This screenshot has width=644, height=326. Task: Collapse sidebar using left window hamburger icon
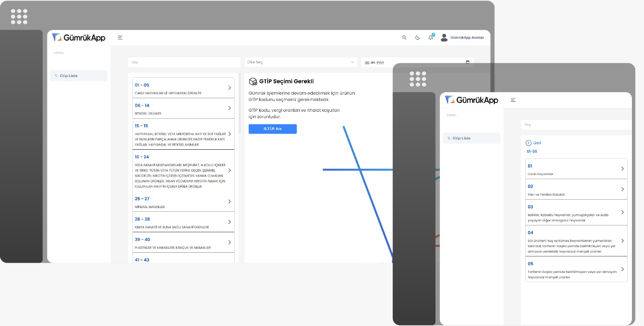tap(120, 37)
